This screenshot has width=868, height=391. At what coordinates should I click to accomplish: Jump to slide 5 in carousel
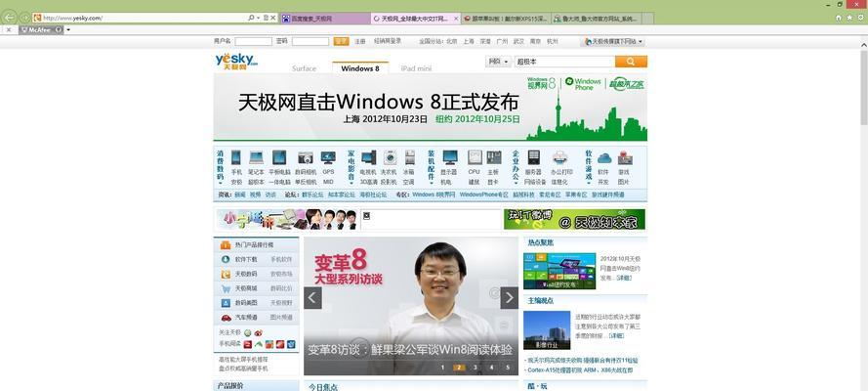(x=508, y=368)
